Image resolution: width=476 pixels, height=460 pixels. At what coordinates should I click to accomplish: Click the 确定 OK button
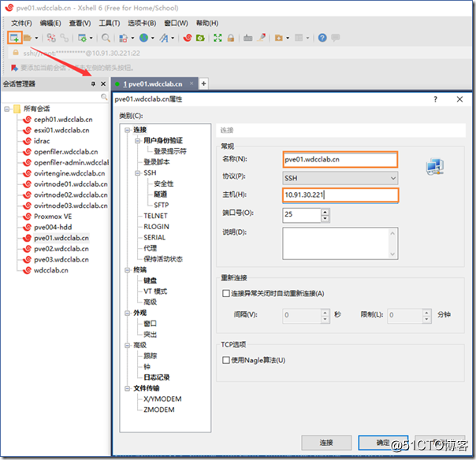(383, 443)
